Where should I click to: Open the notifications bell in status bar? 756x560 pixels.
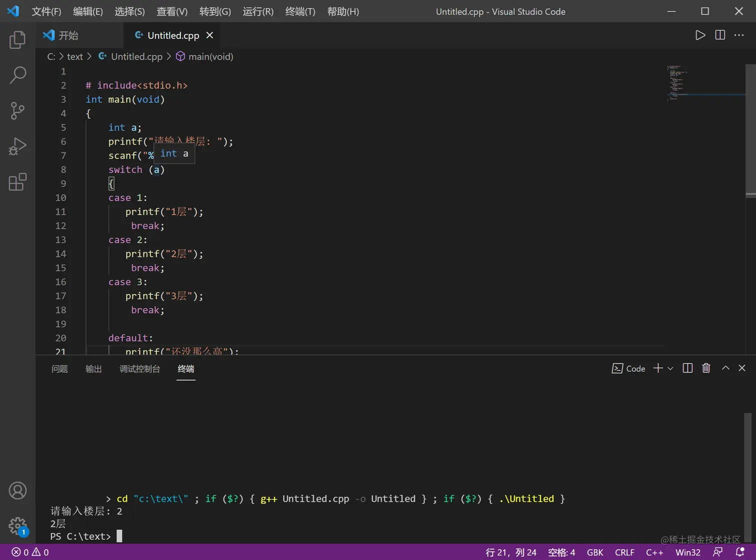740,552
